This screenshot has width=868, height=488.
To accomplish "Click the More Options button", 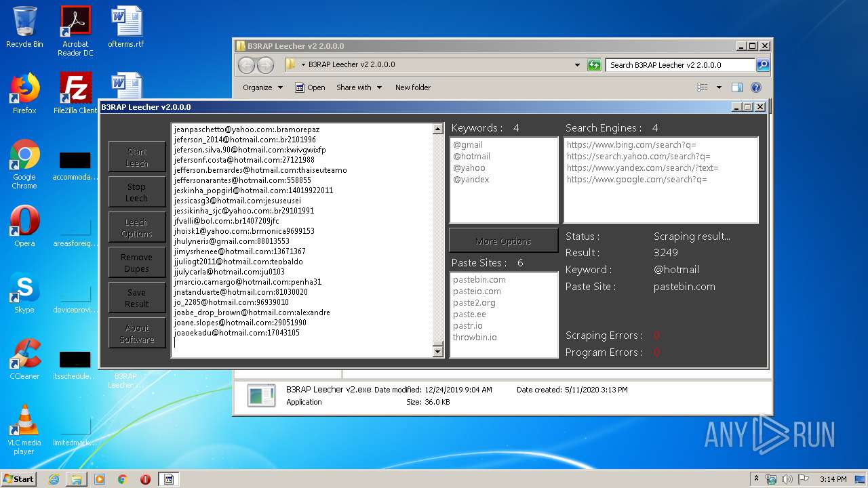I will coord(504,241).
